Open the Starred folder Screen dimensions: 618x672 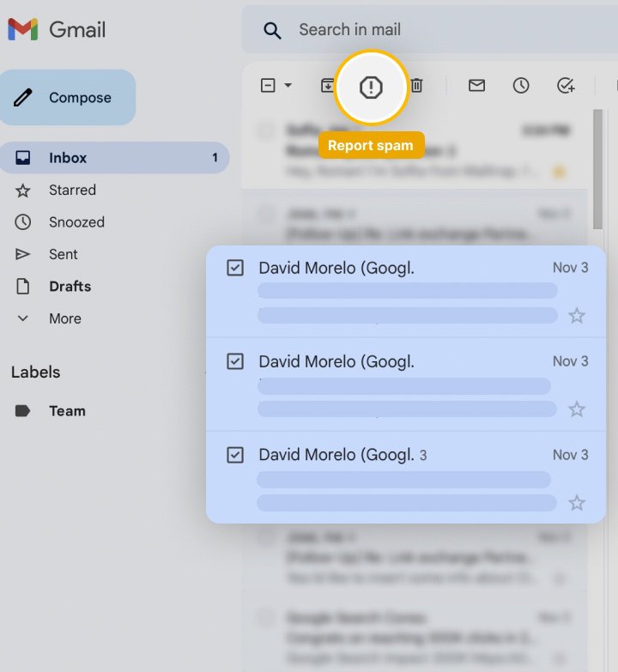(x=72, y=190)
